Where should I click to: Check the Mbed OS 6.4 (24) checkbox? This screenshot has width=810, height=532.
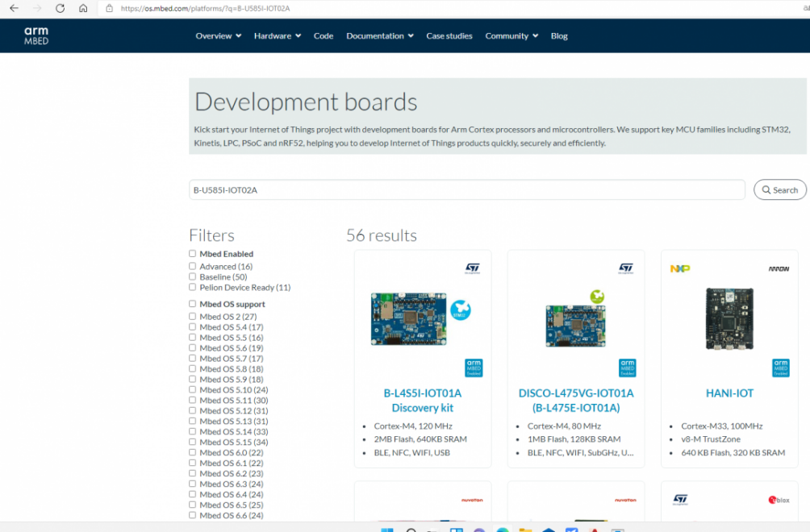tap(192, 494)
